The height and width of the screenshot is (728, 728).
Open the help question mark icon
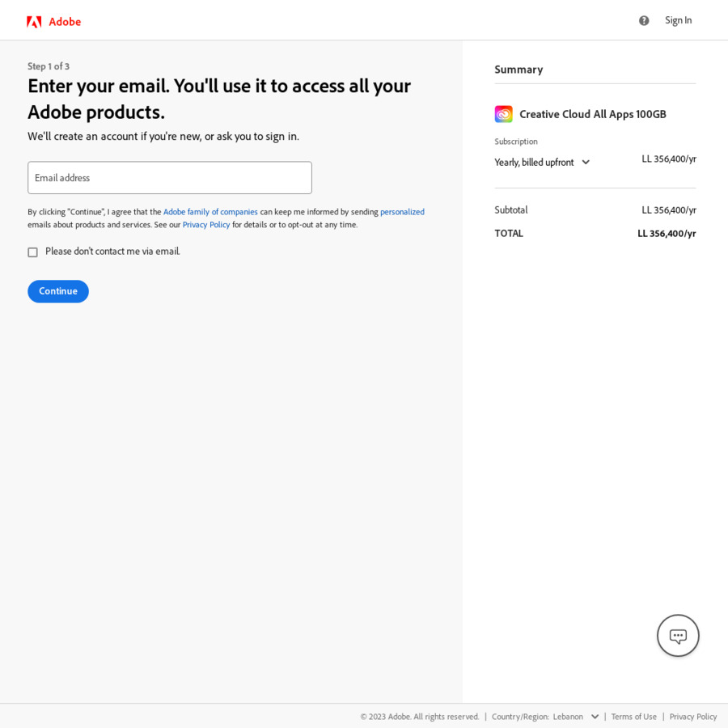tap(643, 20)
